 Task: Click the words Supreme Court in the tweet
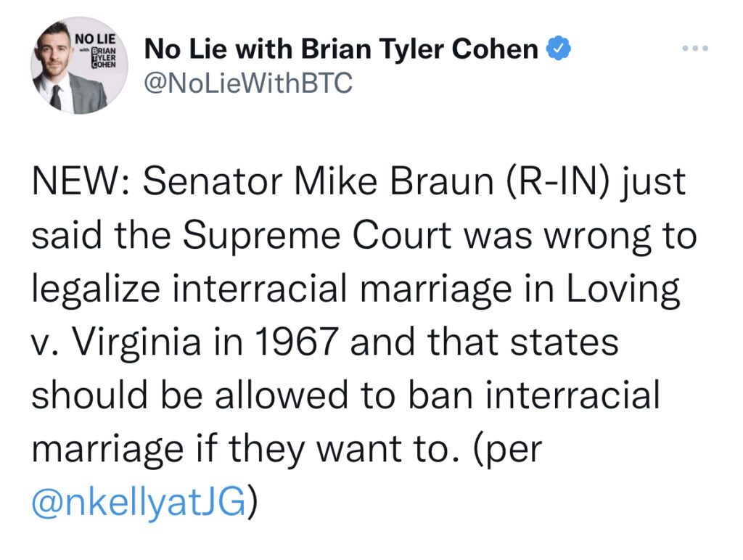click(x=317, y=236)
